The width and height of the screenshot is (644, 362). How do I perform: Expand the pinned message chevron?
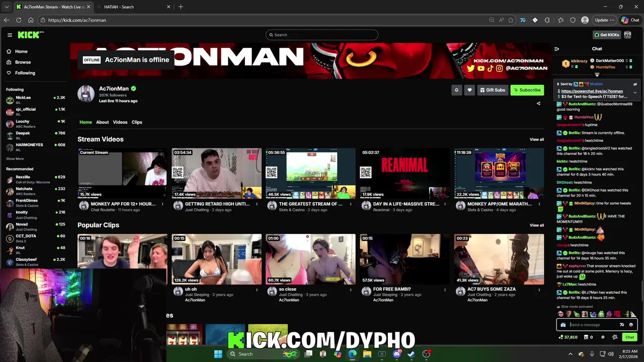pos(635,93)
